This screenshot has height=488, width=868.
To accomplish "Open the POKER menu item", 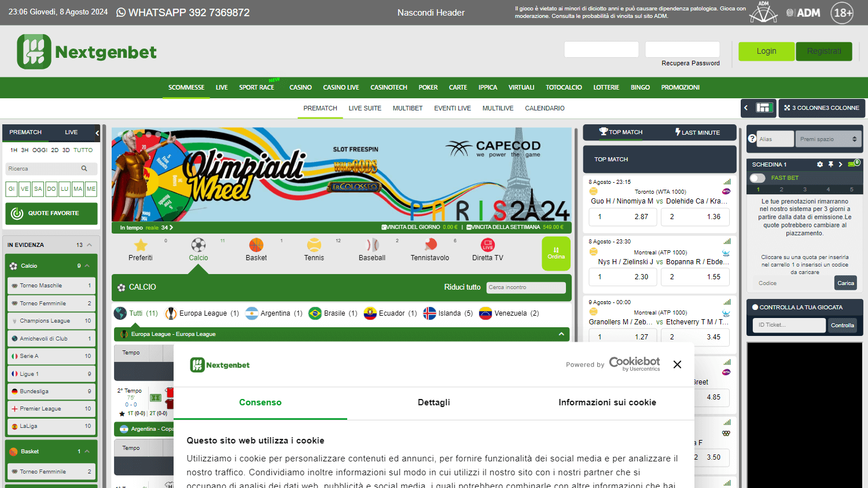I will pos(428,87).
